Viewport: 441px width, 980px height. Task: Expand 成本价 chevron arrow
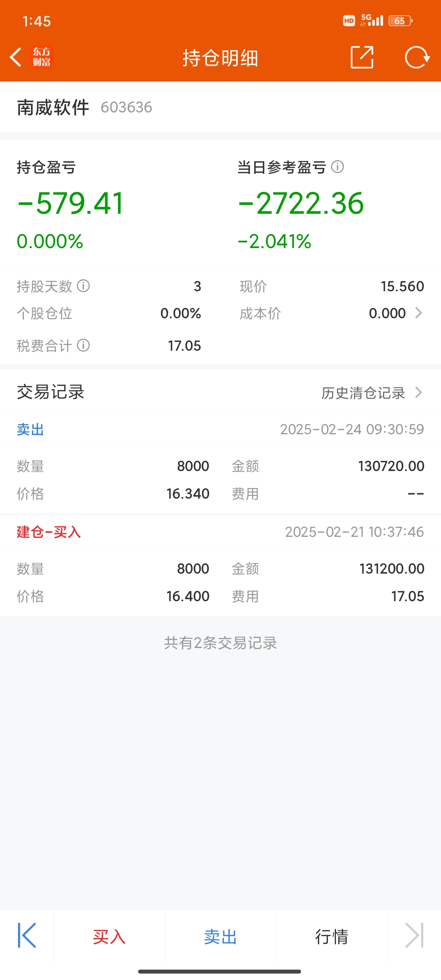pos(419,313)
